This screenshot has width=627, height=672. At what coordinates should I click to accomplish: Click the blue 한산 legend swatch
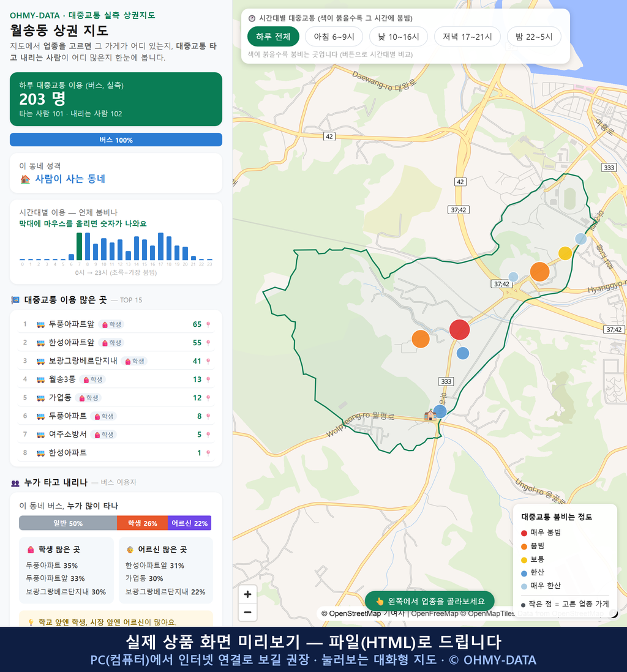coord(524,573)
